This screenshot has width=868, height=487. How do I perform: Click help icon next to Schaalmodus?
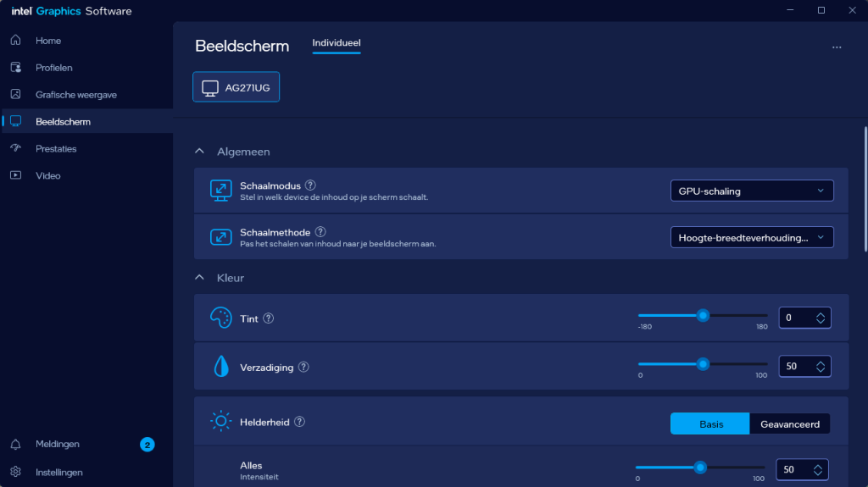tap(310, 185)
